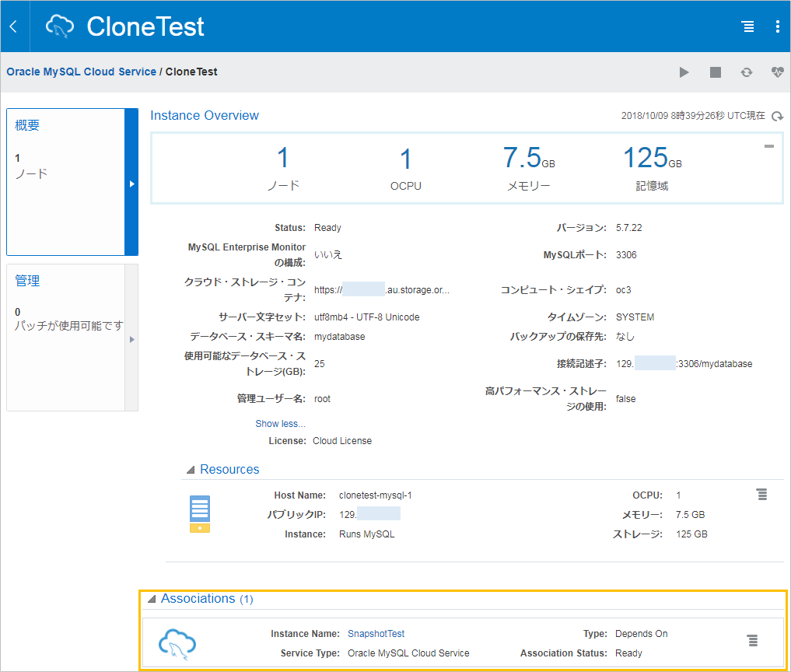Expand the 管理 tile arrow

point(131,339)
